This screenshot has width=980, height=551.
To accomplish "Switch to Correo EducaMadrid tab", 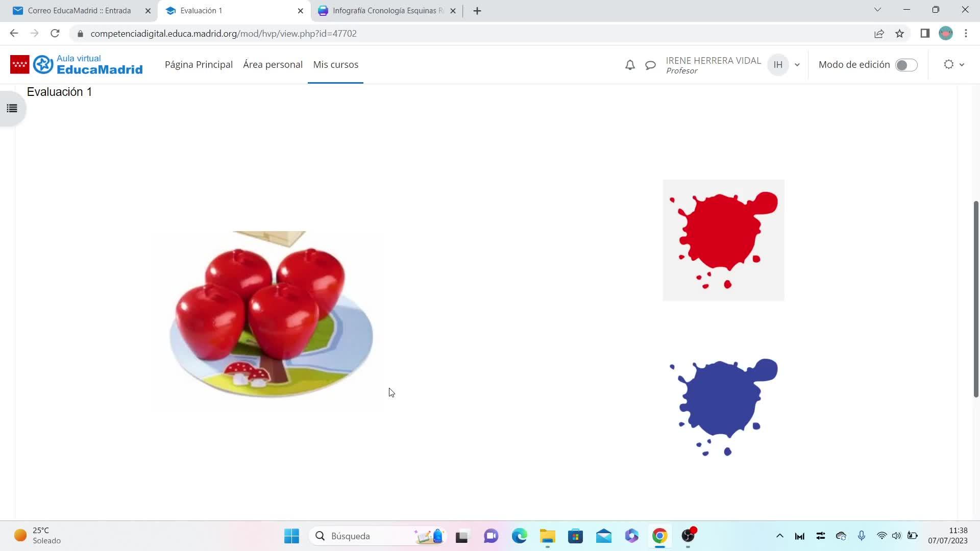I will (x=79, y=11).
